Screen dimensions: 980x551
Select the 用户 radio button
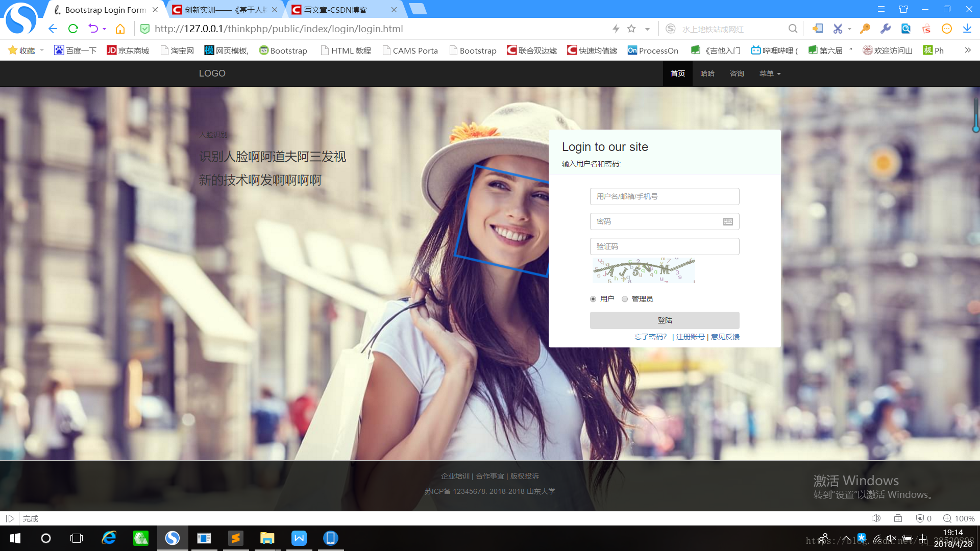[593, 299]
